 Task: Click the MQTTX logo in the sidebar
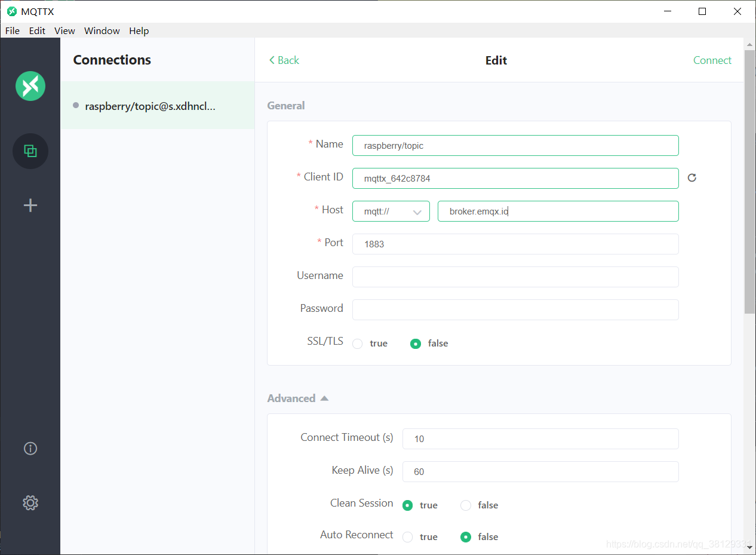coord(30,85)
